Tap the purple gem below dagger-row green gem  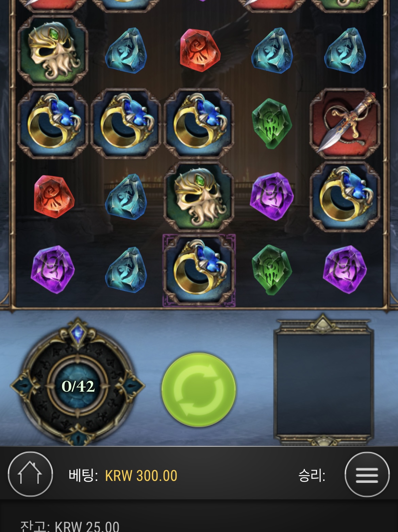(x=271, y=197)
